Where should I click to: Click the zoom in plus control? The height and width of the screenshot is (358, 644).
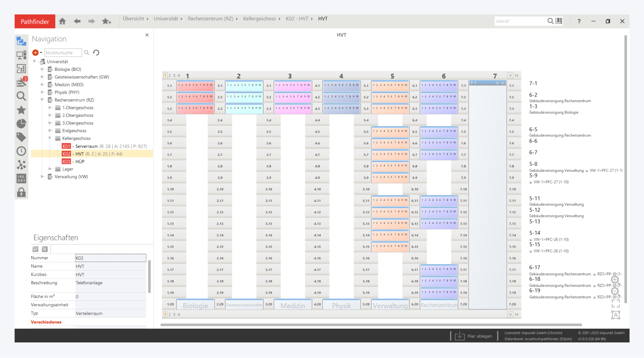pyautogui.click(x=615, y=280)
